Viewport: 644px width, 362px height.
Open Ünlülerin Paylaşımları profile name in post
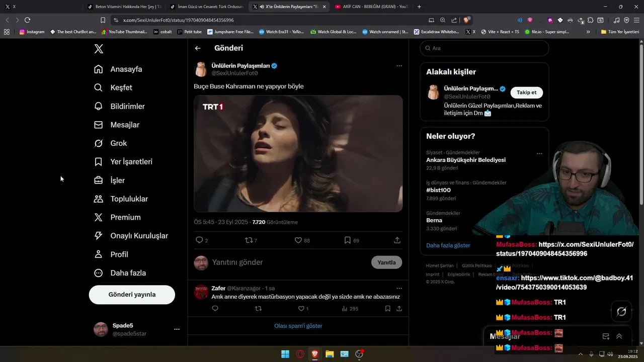240,66
